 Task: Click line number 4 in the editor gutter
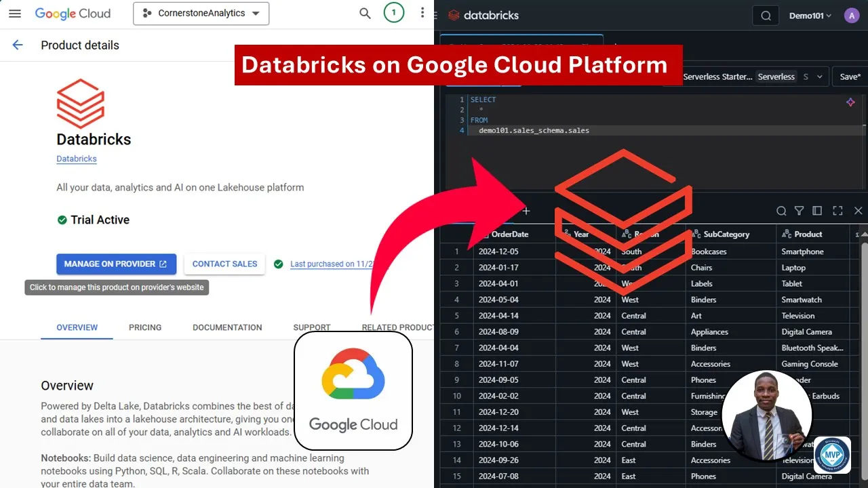462,130
